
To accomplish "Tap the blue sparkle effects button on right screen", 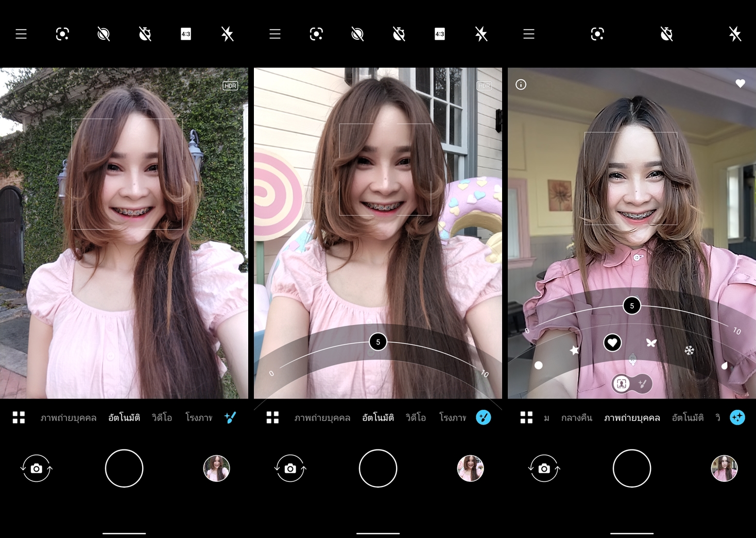I will coord(737,418).
